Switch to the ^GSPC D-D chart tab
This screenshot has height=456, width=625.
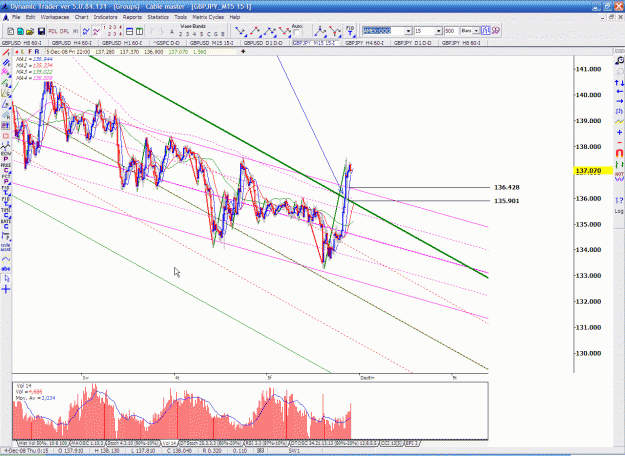click(166, 43)
